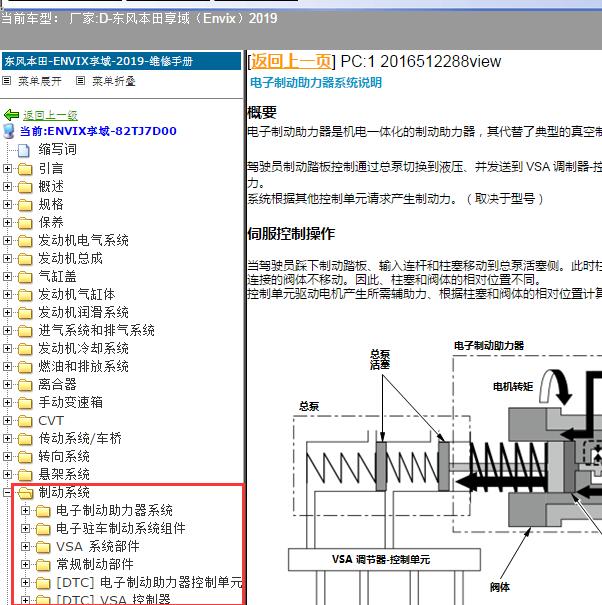602x605 pixels.
Task: Click the 传动系统/车桥 folder icon
Action: point(25,439)
